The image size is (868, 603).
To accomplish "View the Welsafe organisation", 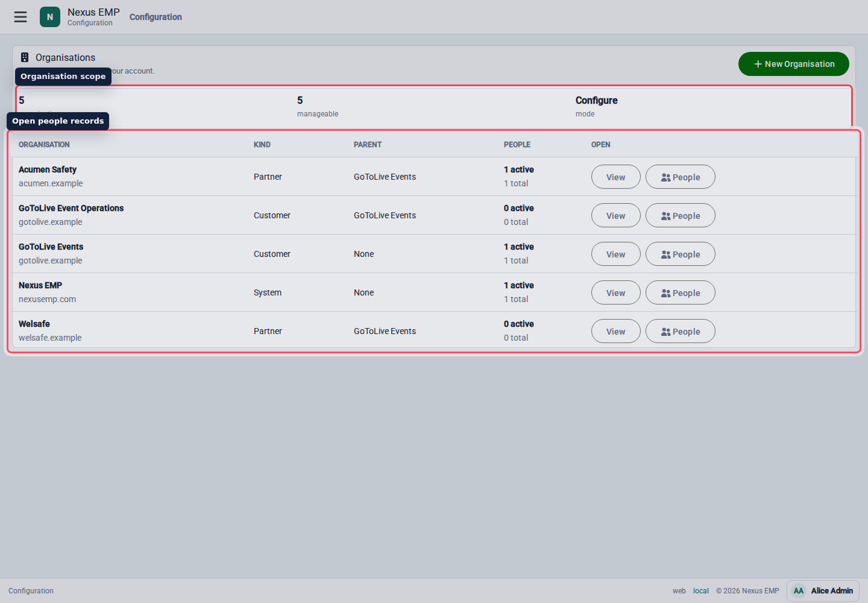I will tap(616, 331).
